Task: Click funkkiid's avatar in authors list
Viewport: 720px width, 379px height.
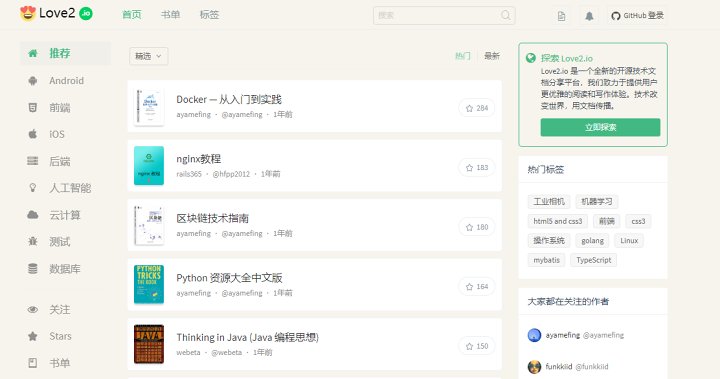Action: 534,367
